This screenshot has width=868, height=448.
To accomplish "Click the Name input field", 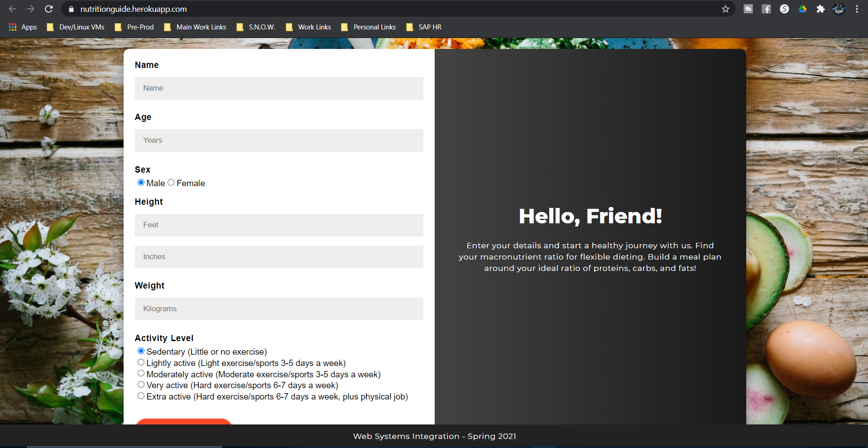I will 279,88.
